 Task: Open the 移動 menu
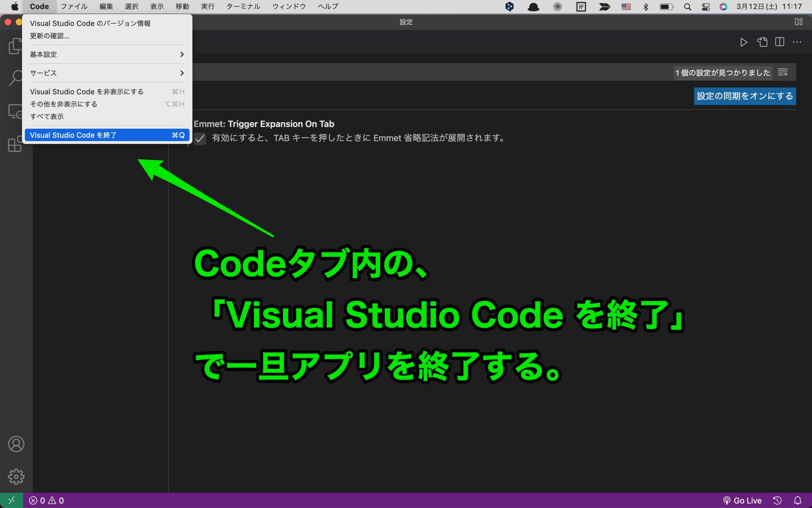182,6
